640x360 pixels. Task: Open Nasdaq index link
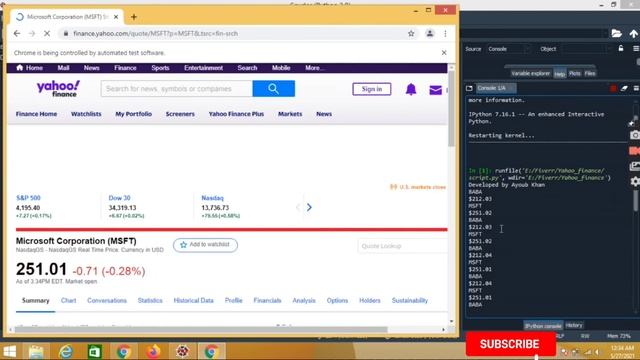(x=213, y=198)
